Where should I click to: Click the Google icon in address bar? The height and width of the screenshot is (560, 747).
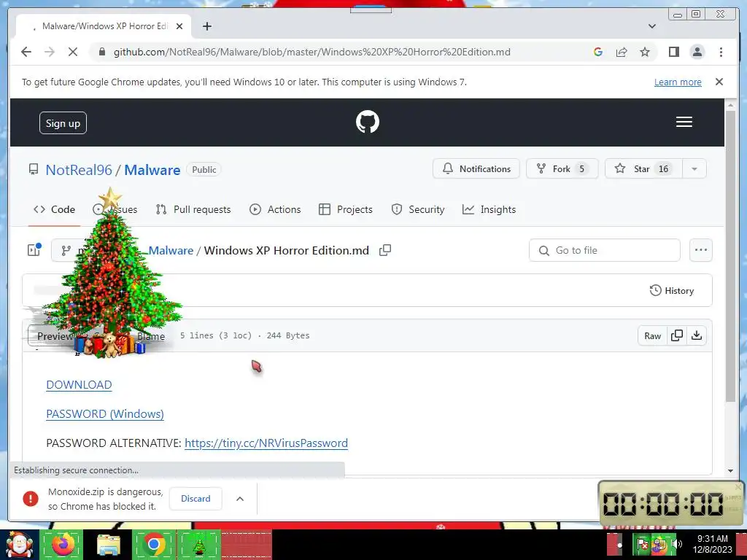click(x=598, y=52)
